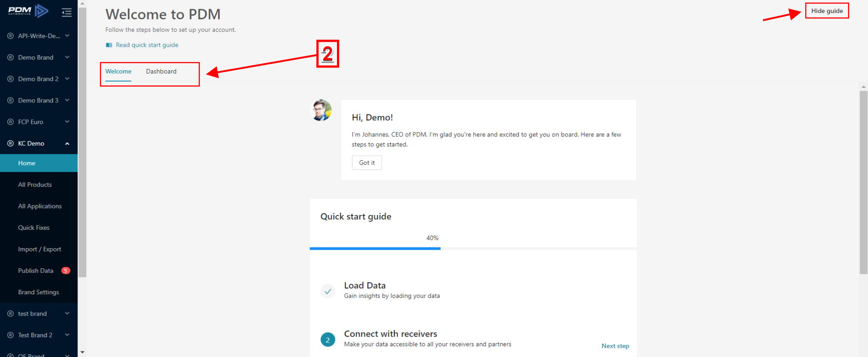Click the Welcome to PDM page heading
This screenshot has width=868, height=357.
pyautogui.click(x=163, y=14)
